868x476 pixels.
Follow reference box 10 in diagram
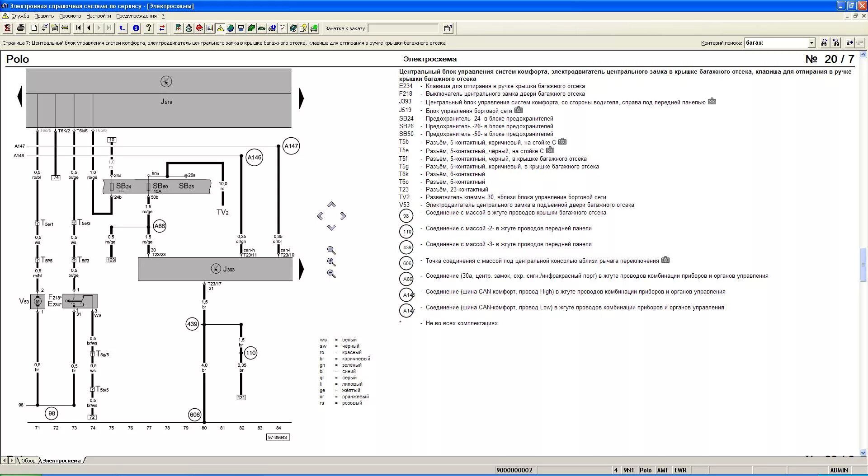click(x=112, y=140)
